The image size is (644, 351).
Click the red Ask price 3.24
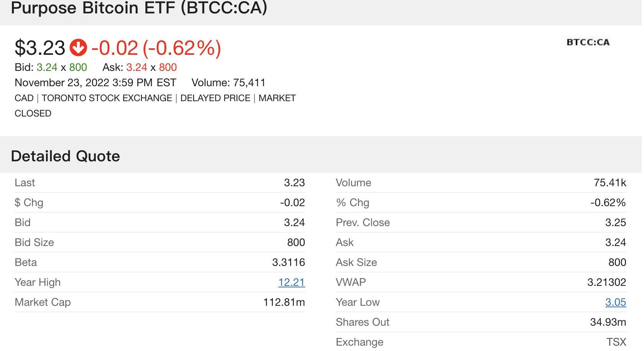[137, 67]
